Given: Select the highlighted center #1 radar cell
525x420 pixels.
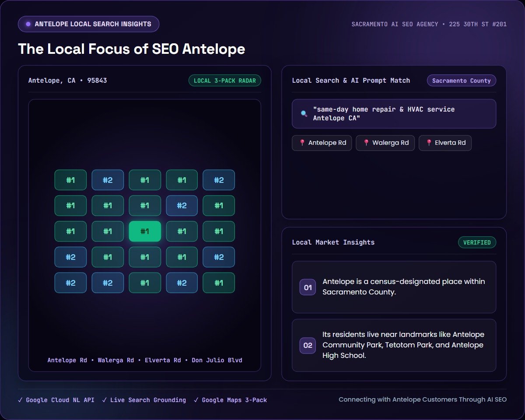Looking at the screenshot, I should [145, 231].
